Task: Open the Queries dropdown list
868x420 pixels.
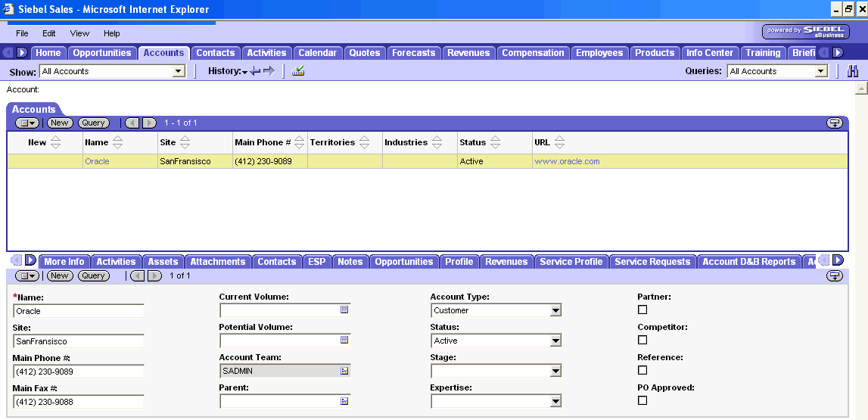Action: click(821, 71)
